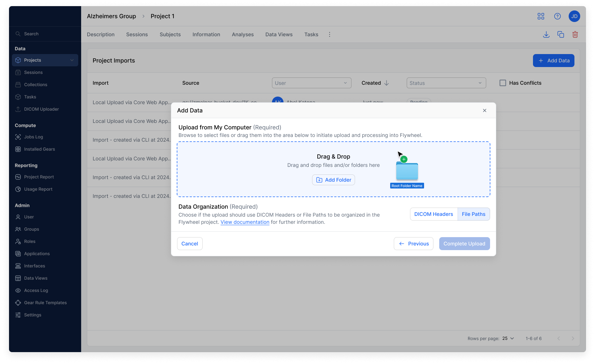Go to the next page arrow

[x=573, y=338]
